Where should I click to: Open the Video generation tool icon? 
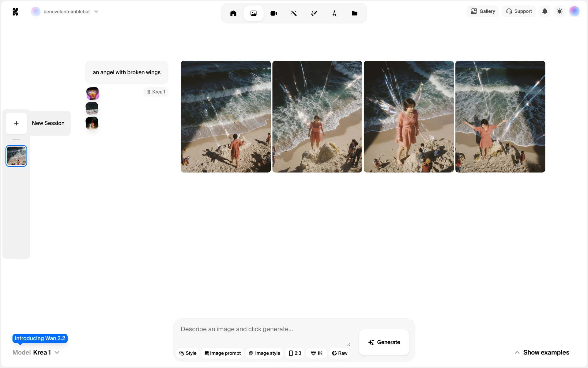[273, 13]
